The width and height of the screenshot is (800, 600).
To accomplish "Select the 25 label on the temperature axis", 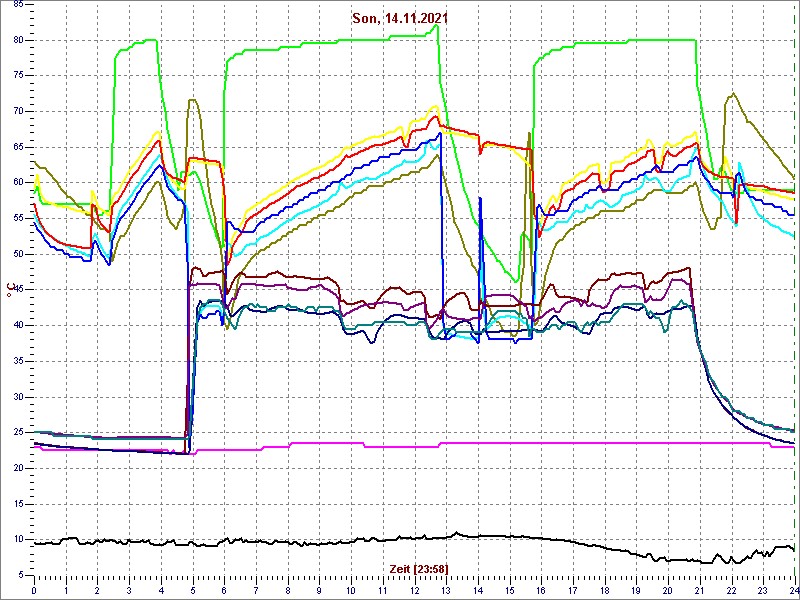I will click(x=16, y=433).
